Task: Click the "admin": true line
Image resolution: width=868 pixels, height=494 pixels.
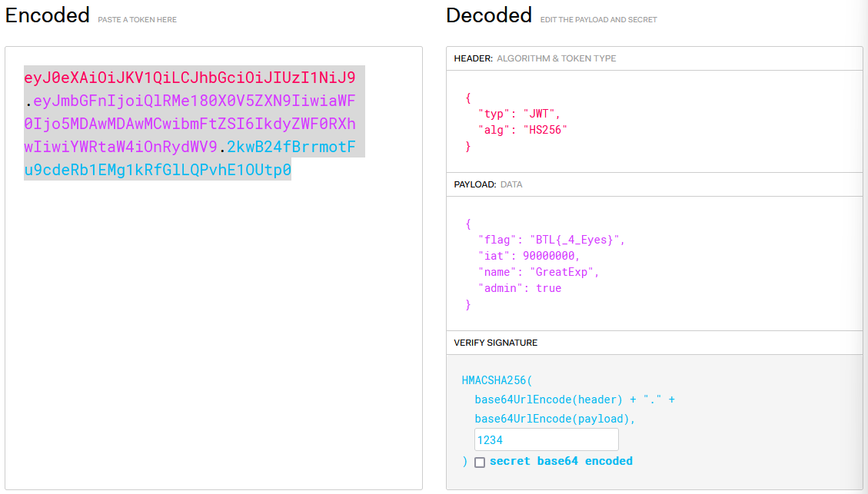Action: coord(520,288)
